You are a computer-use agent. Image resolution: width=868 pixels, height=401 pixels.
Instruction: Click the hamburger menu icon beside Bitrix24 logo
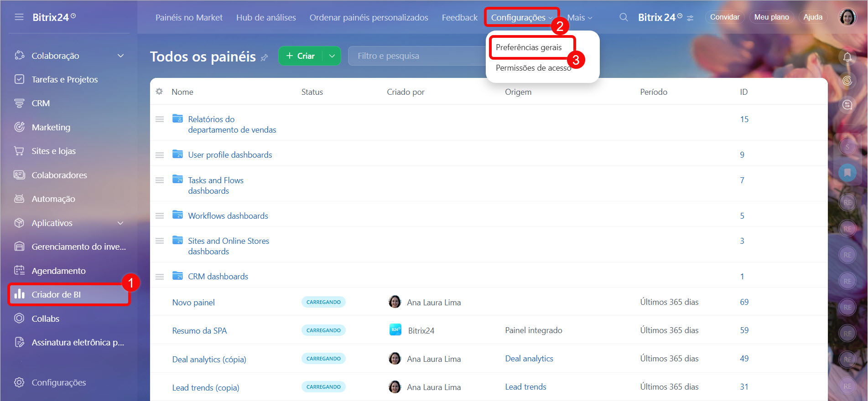pos(19,17)
